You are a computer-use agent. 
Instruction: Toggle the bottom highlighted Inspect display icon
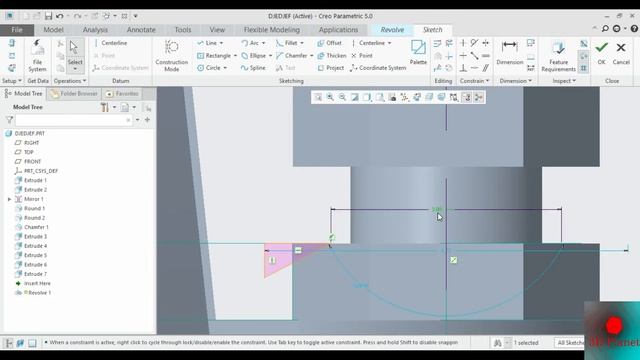[x=584, y=68]
